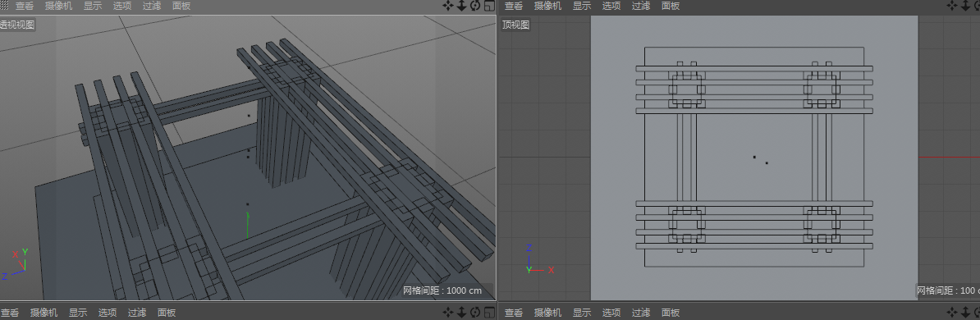Open 过滤 menu in the bottom-left viewport header
Viewport: 980px width, 320px height.
137,313
